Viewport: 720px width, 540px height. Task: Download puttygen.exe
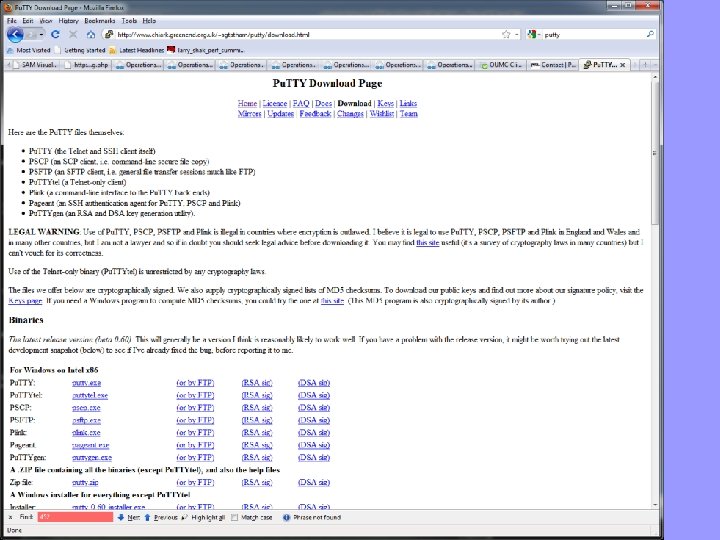coord(92,457)
